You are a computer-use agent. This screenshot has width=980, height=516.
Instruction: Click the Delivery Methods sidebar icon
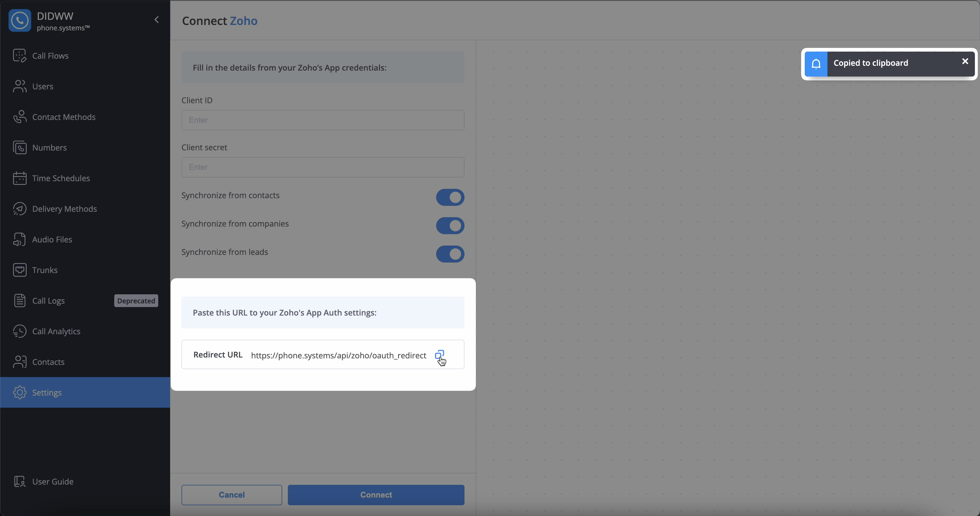pos(20,209)
